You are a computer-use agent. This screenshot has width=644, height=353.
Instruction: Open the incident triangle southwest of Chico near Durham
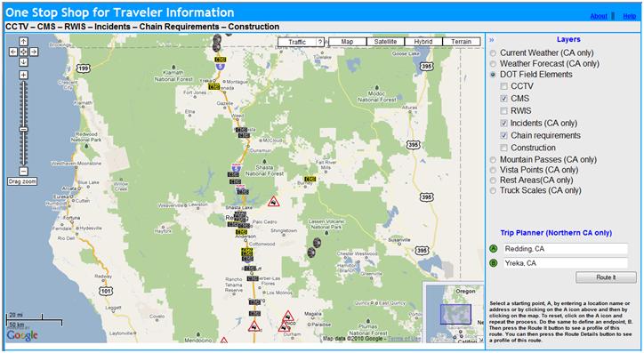tap(284, 326)
